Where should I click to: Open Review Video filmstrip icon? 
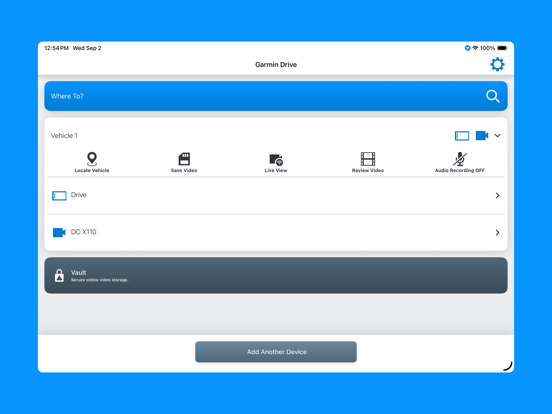coord(368,159)
